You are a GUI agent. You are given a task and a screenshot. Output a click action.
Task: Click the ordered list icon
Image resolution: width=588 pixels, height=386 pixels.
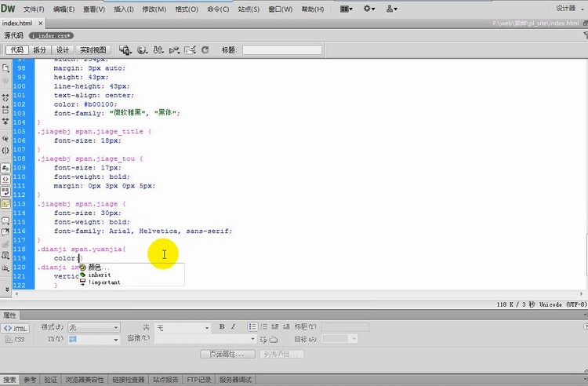coord(263,326)
